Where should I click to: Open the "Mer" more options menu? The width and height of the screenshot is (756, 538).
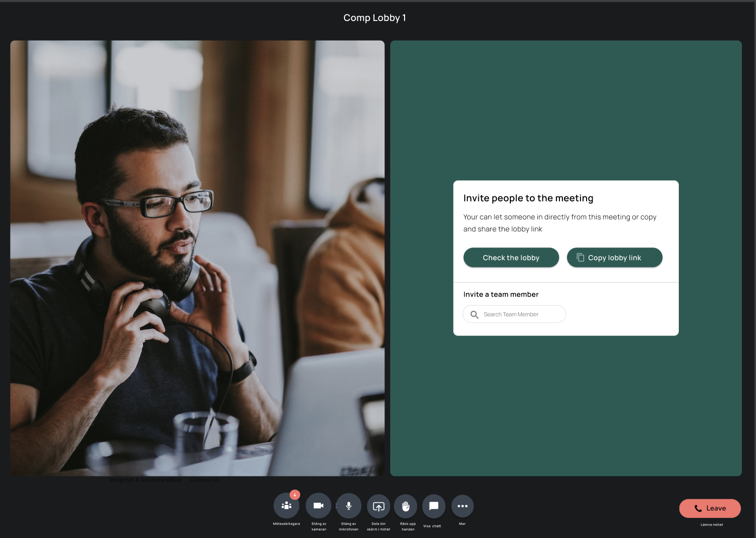coord(462,506)
